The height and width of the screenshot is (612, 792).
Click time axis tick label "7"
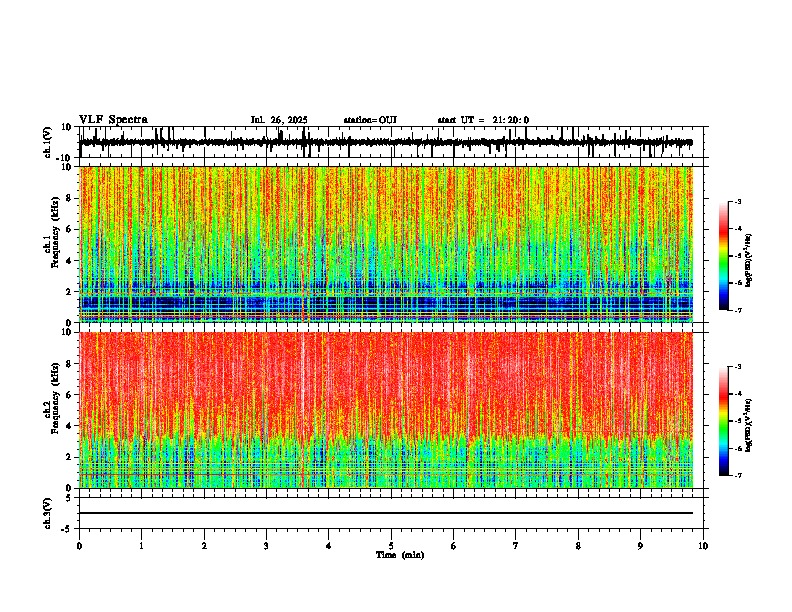[516, 546]
